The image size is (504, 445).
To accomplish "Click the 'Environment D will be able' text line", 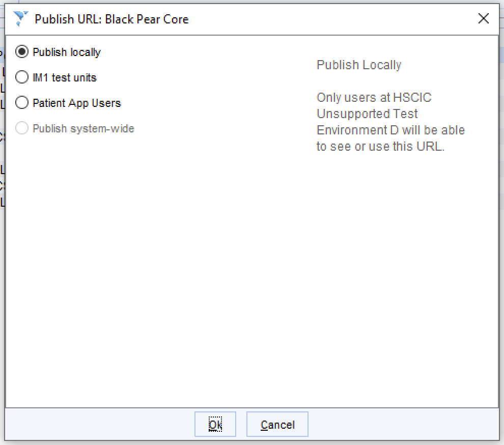I will [390, 130].
